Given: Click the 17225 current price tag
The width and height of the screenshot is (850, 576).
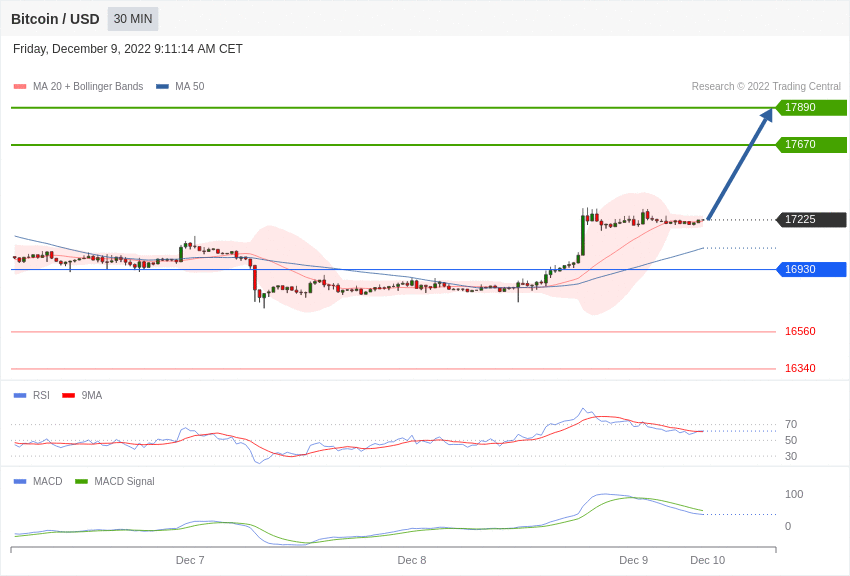Looking at the screenshot, I should point(811,219).
